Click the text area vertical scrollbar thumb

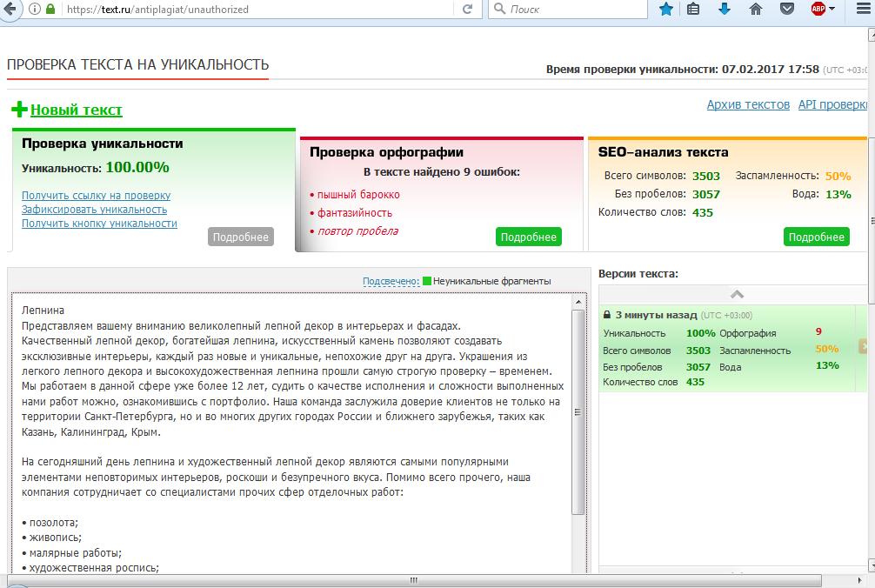(578, 411)
